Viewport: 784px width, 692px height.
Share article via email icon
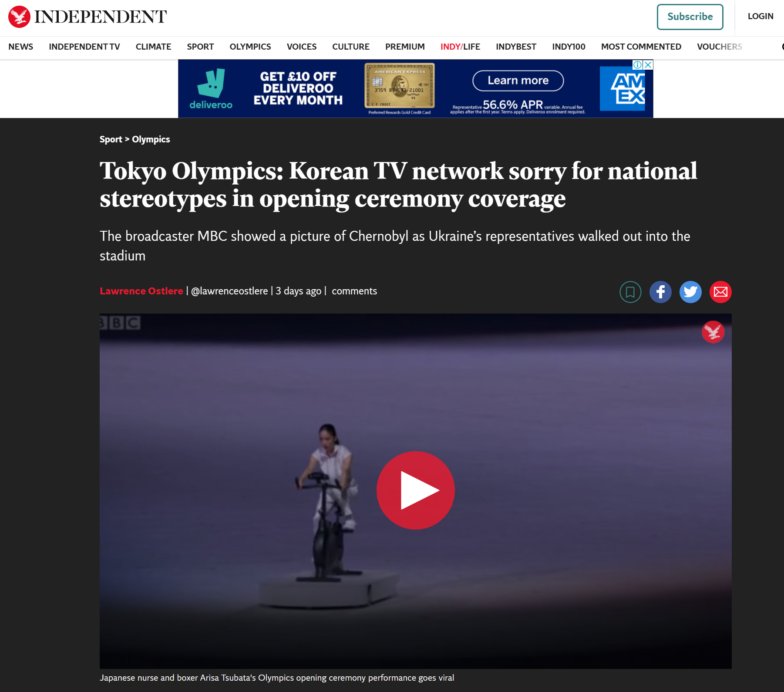(x=720, y=292)
